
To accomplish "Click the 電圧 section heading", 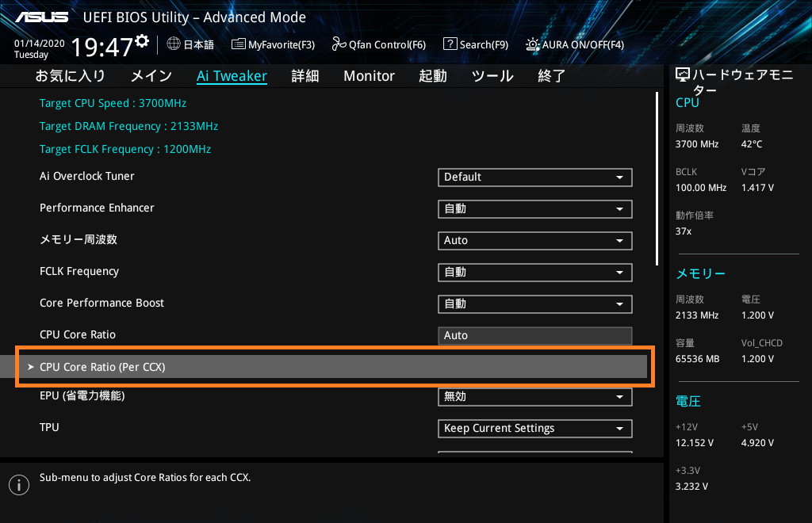I will pyautogui.click(x=688, y=401).
